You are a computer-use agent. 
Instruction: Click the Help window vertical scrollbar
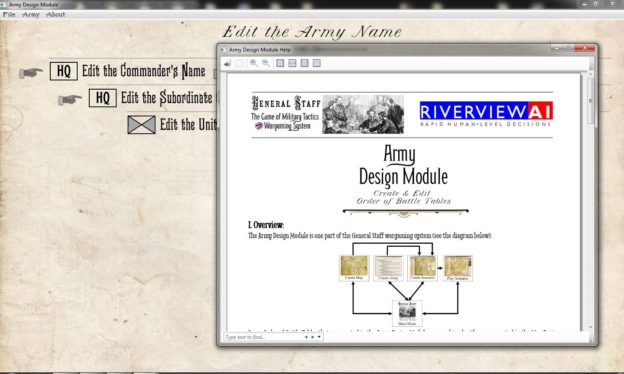click(x=590, y=201)
